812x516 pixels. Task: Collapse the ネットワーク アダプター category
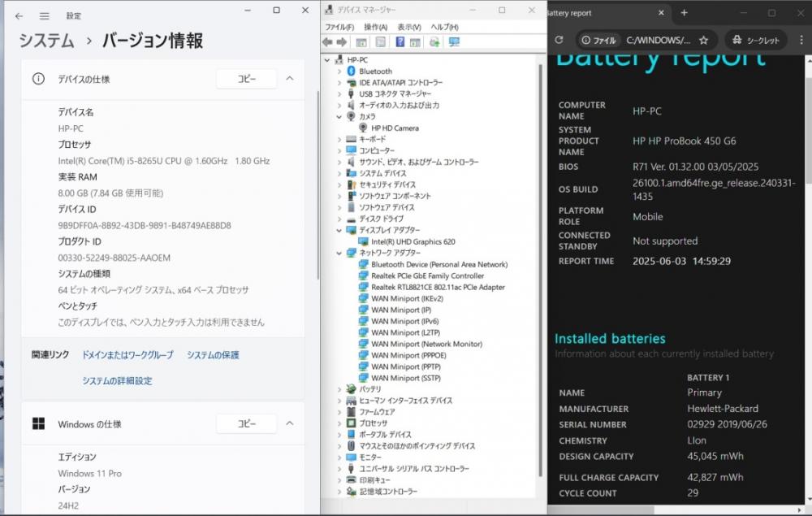(x=339, y=254)
